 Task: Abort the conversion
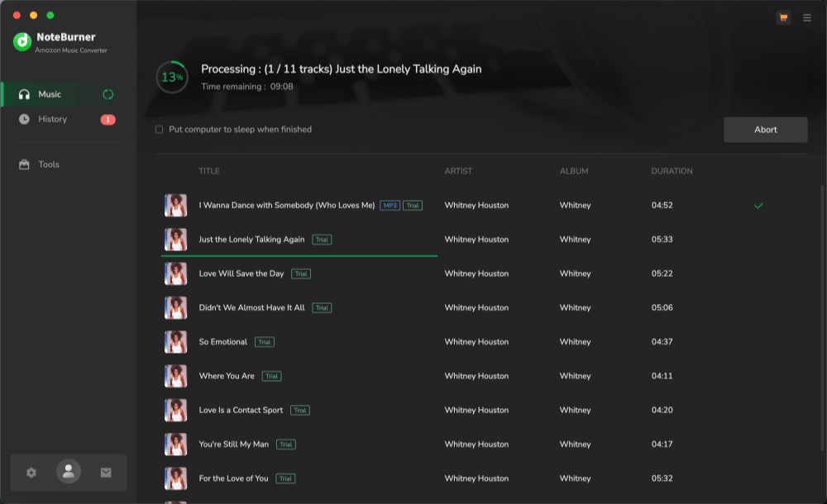pyautogui.click(x=765, y=130)
